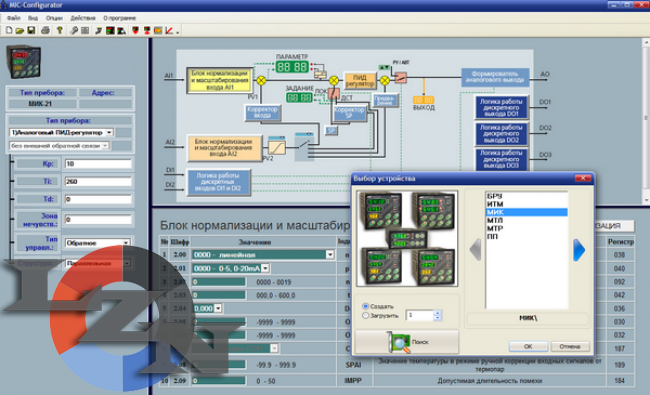Click the МИК-21 device image thumbnail
The width and height of the screenshot is (650, 395).
point(24,62)
